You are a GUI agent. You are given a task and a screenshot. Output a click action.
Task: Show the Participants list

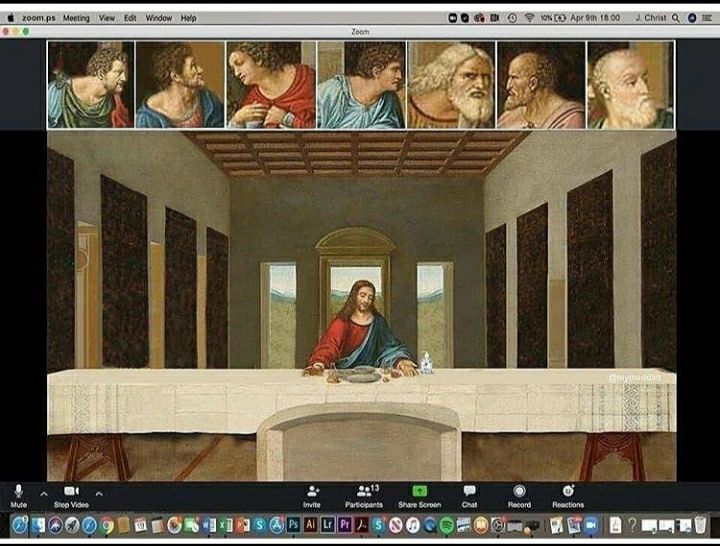[x=364, y=496]
